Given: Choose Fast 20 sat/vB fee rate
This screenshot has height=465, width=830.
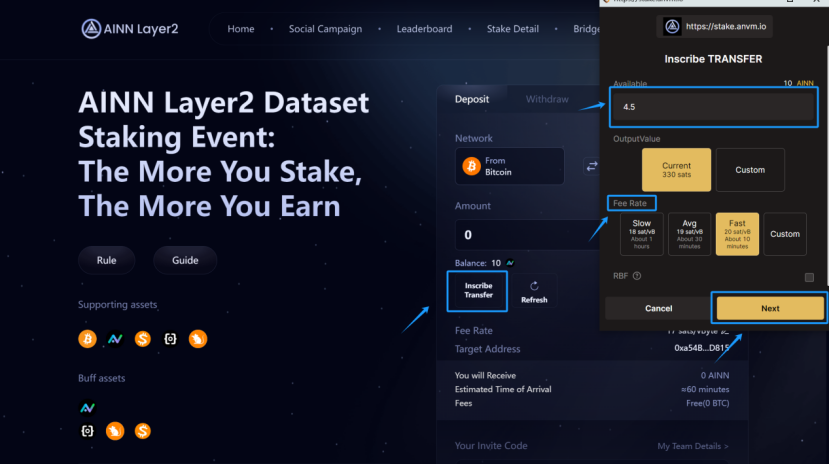Looking at the screenshot, I should click(x=737, y=234).
